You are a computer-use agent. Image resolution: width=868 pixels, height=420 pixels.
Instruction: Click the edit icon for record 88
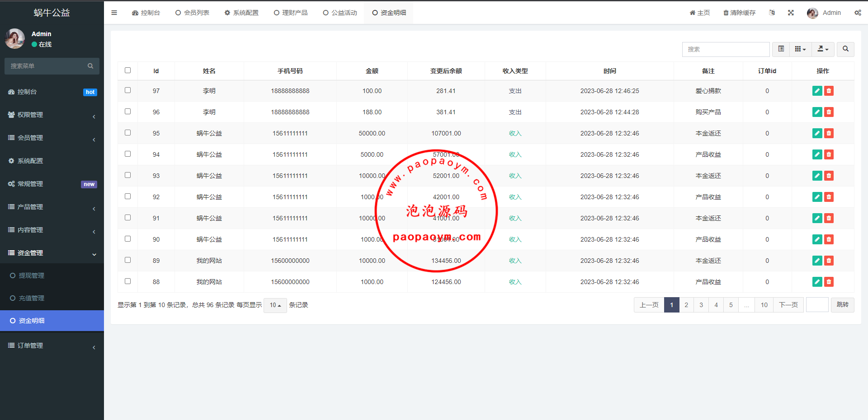pos(817,282)
